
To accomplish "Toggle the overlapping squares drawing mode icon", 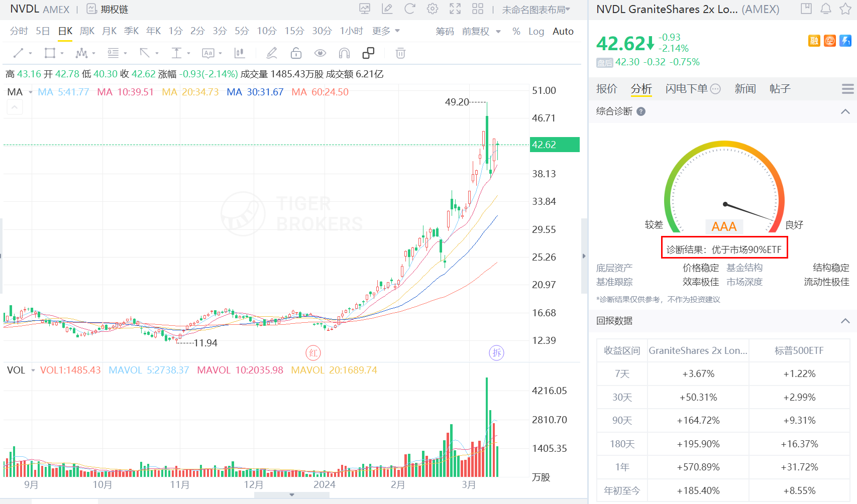I will tap(368, 53).
